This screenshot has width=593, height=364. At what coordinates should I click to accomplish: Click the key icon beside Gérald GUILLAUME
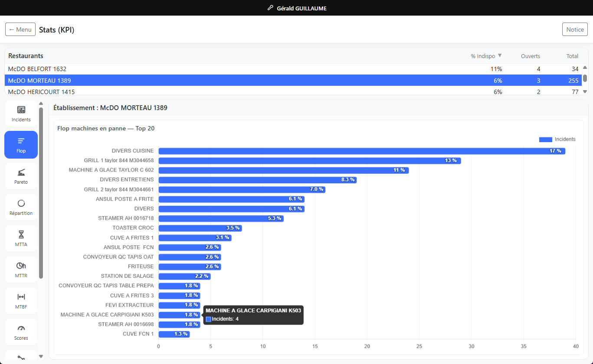pos(270,8)
